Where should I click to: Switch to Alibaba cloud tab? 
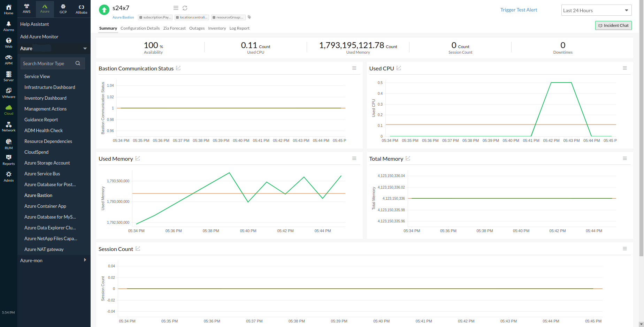(81, 9)
